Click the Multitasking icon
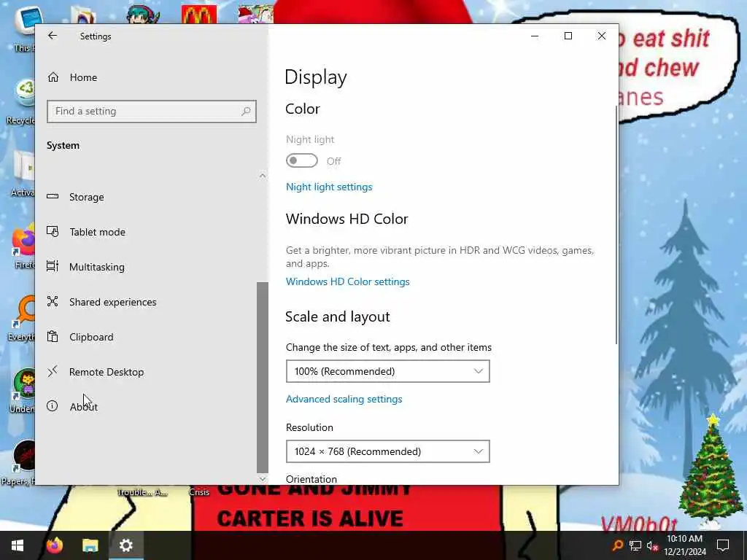This screenshot has height=560, width=747. pyautogui.click(x=53, y=266)
